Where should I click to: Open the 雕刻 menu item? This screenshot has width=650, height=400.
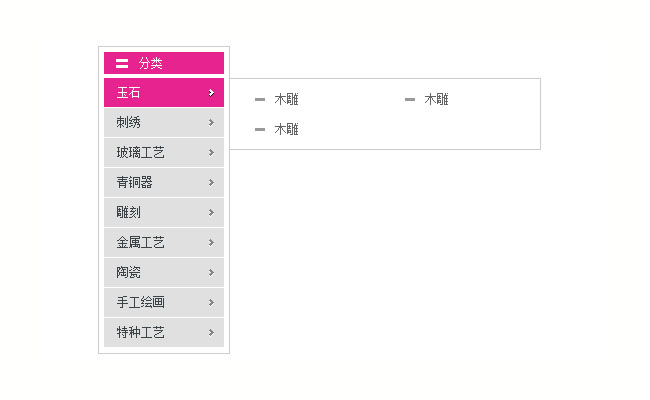pyautogui.click(x=128, y=212)
